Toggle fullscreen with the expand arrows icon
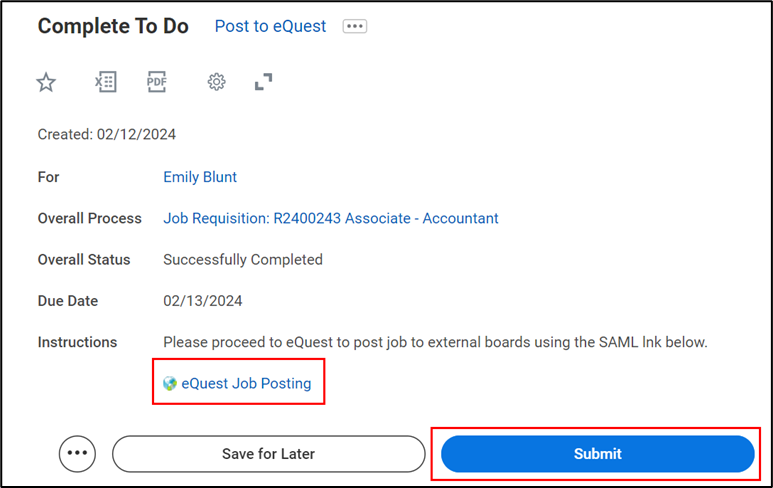 coord(263,83)
